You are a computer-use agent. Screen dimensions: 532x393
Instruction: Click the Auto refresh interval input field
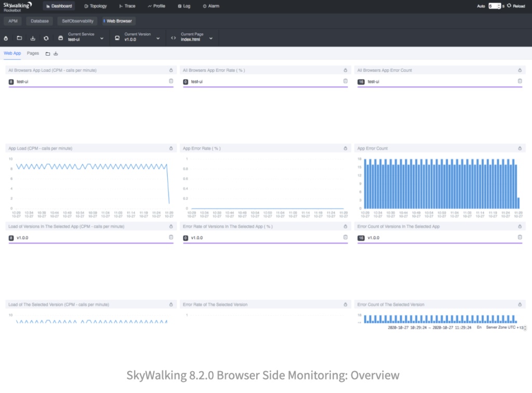pos(493,6)
